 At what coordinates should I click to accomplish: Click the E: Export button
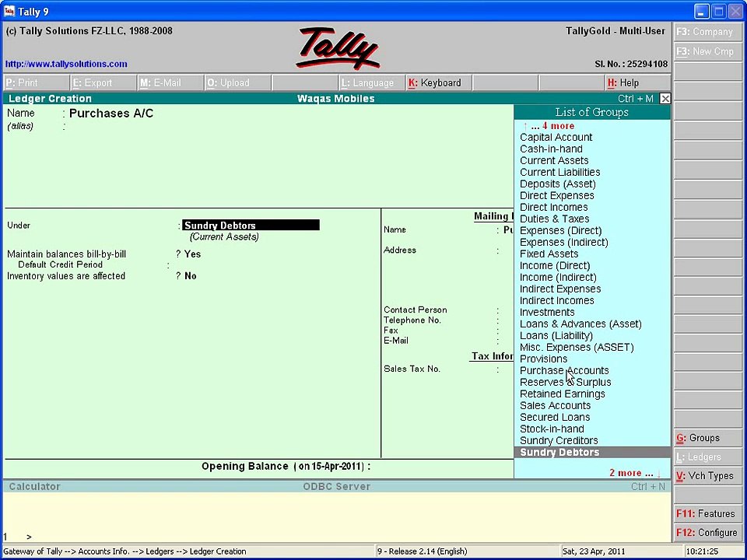pyautogui.click(x=103, y=83)
